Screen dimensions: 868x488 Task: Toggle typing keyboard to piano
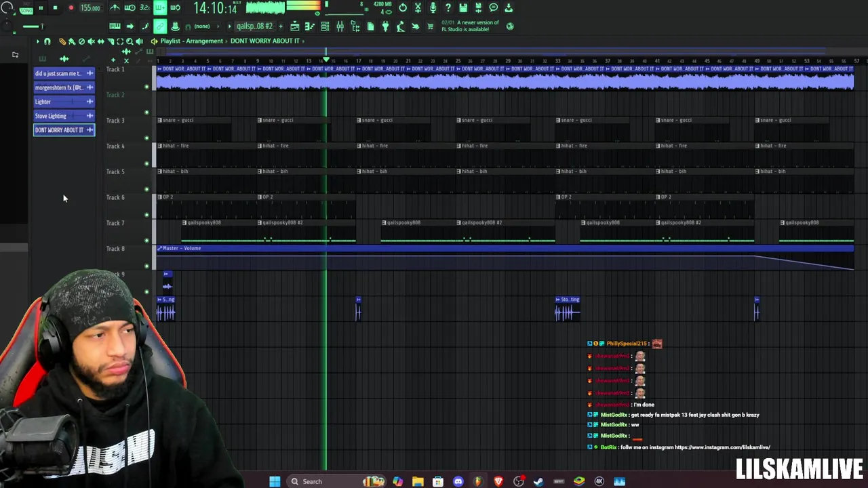115,26
